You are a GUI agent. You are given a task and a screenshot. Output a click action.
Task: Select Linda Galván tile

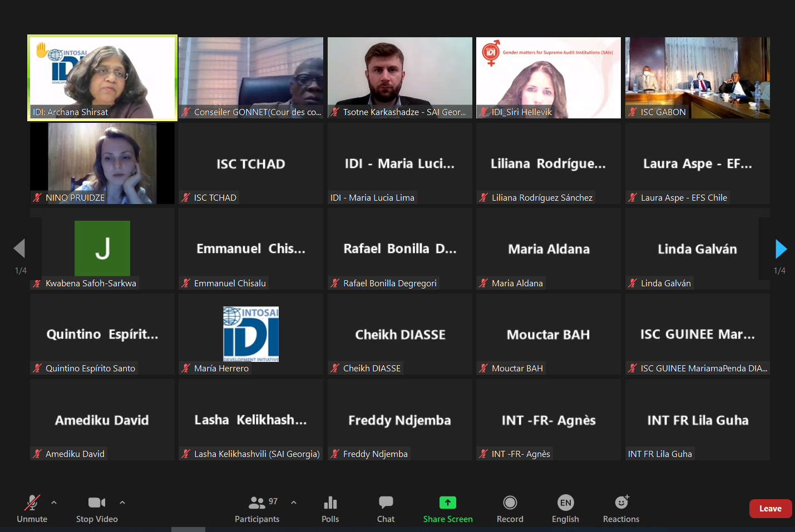tap(698, 249)
